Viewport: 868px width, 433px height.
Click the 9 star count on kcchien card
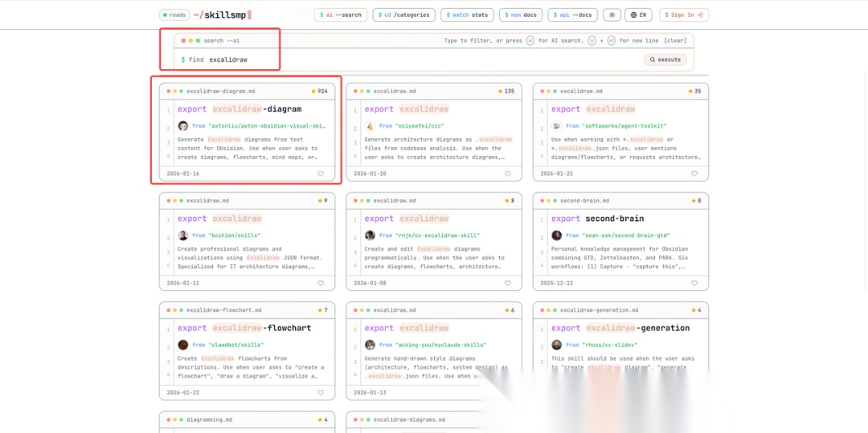pyautogui.click(x=322, y=201)
